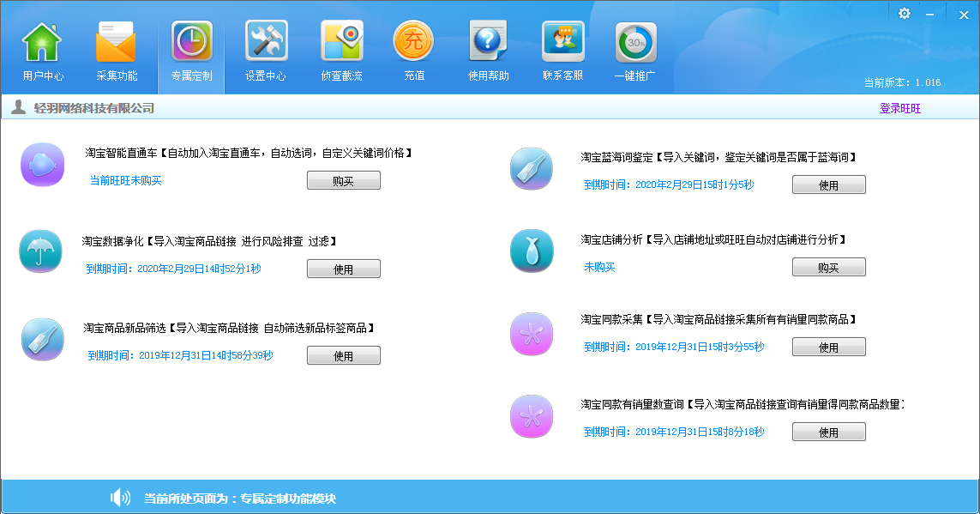Image resolution: width=980 pixels, height=514 pixels.
Task: Click the 淘宝智能直通车 purple fish icon
Action: pos(43,165)
